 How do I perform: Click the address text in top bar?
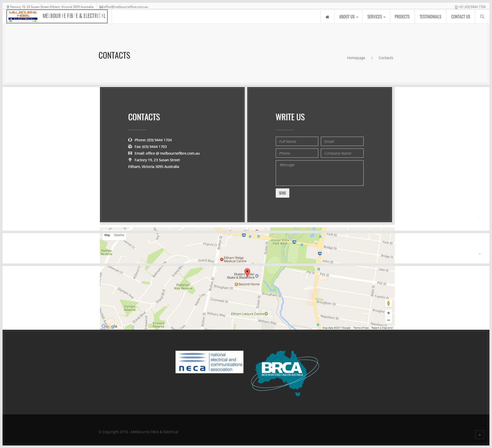click(x=52, y=7)
